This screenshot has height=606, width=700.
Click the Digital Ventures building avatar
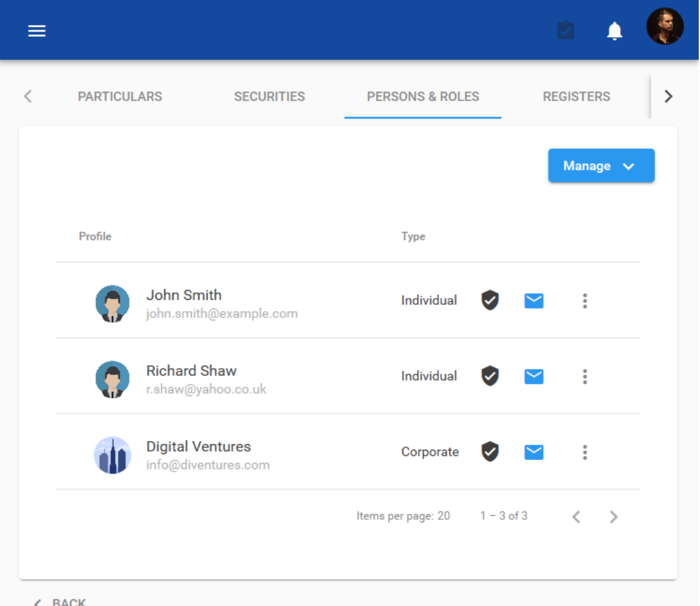(112, 455)
